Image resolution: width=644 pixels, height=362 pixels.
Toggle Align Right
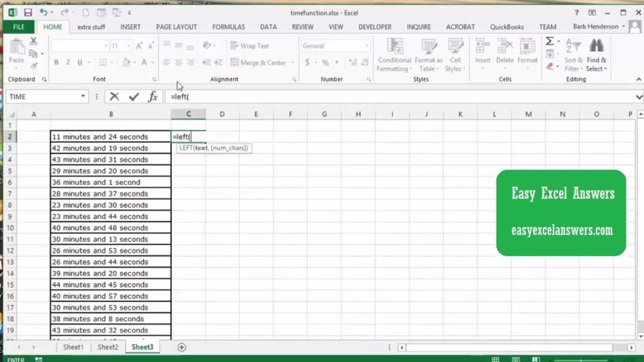point(190,62)
